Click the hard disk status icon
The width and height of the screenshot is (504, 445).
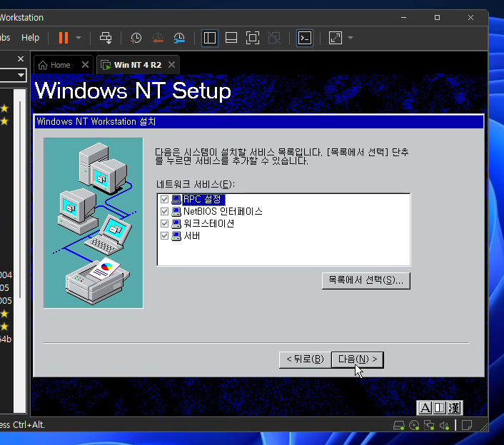click(x=398, y=426)
